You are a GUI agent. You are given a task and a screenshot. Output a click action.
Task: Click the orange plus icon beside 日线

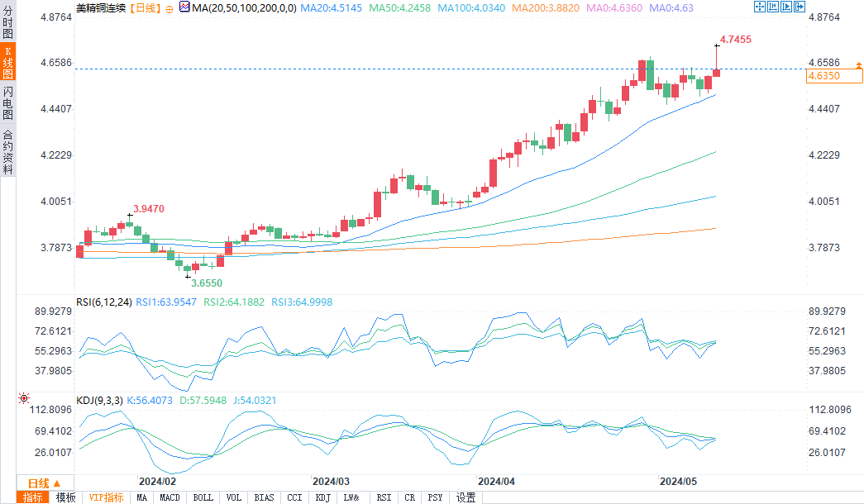[x=169, y=8]
